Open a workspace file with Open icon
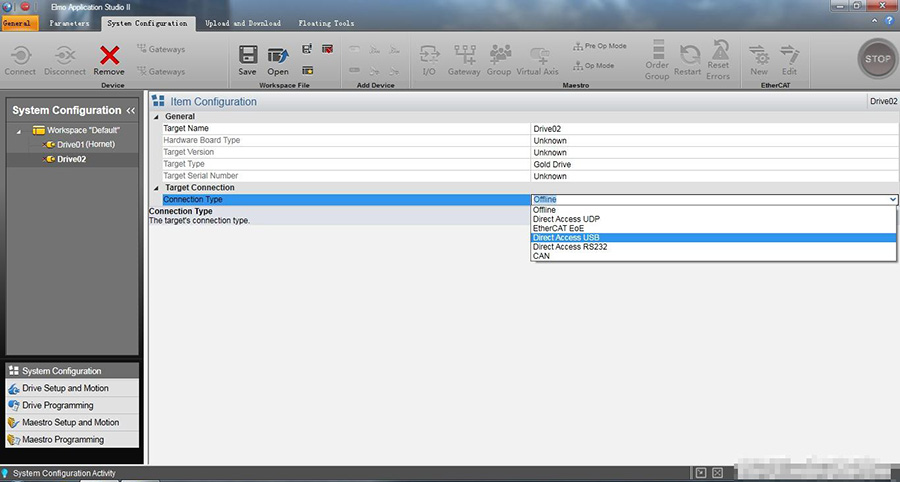The image size is (900, 482). click(x=278, y=58)
